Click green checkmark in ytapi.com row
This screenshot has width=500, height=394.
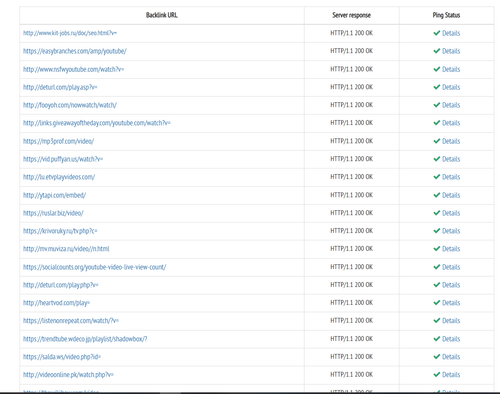tap(437, 195)
